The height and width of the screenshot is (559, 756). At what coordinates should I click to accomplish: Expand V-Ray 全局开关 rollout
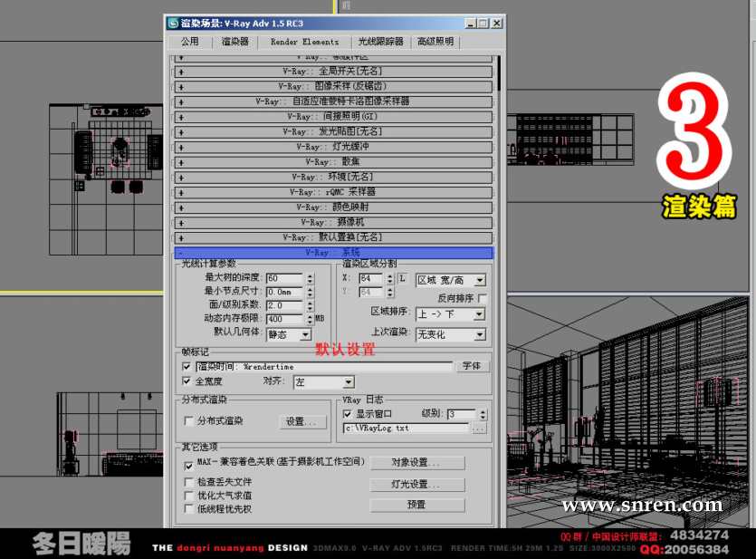pyautogui.click(x=333, y=72)
